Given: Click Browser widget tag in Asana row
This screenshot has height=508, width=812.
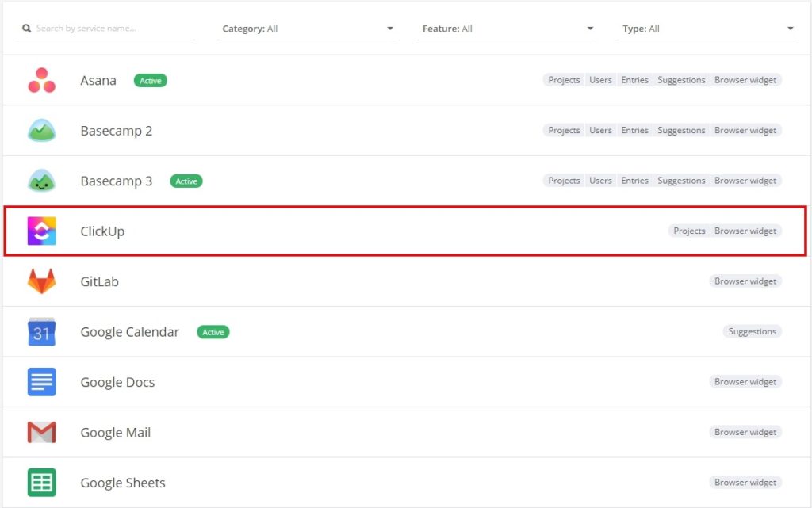Looking at the screenshot, I should (745, 80).
